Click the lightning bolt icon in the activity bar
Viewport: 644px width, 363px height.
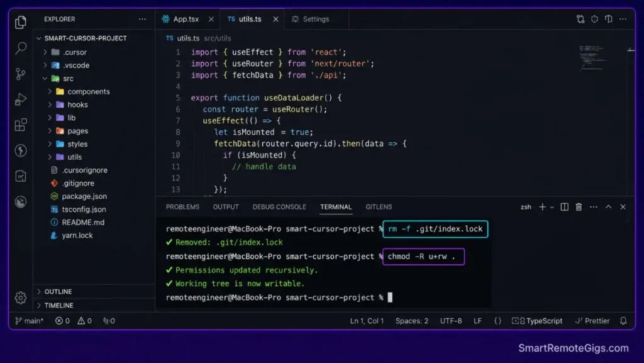[21, 151]
